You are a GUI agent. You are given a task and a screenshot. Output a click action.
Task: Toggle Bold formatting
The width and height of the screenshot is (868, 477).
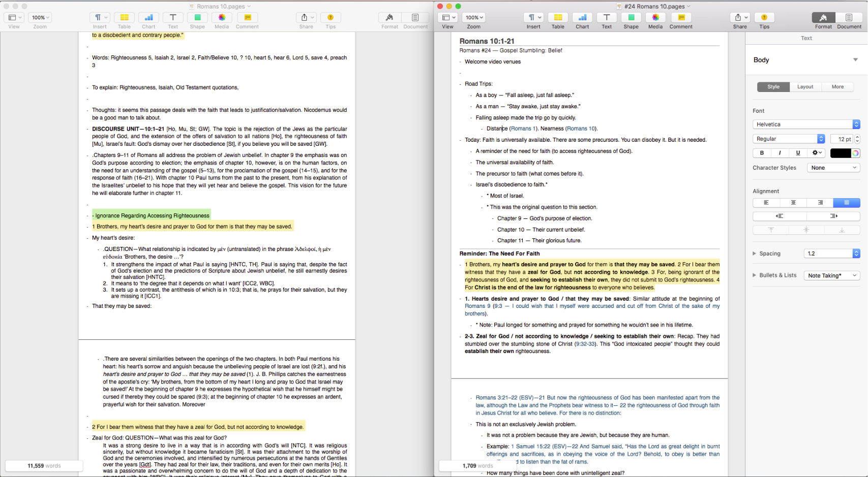coord(762,153)
